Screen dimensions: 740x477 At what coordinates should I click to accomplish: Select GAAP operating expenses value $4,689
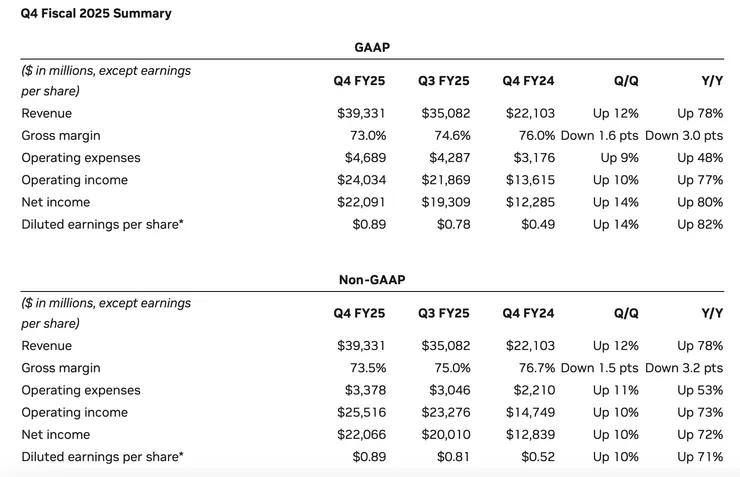(x=365, y=158)
